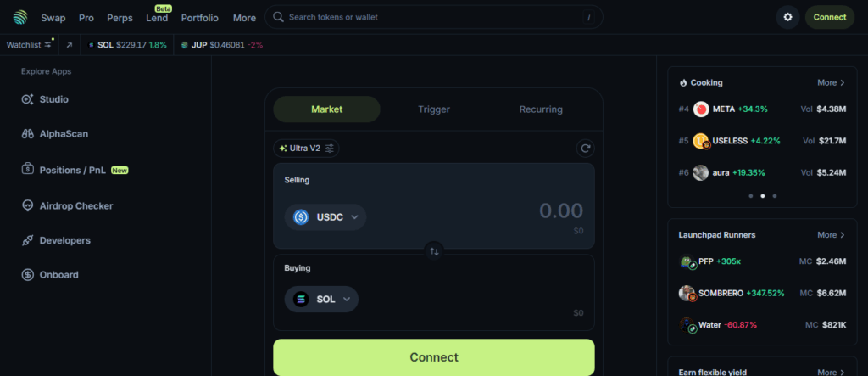
Task: Click the large green Connect button
Action: (434, 357)
